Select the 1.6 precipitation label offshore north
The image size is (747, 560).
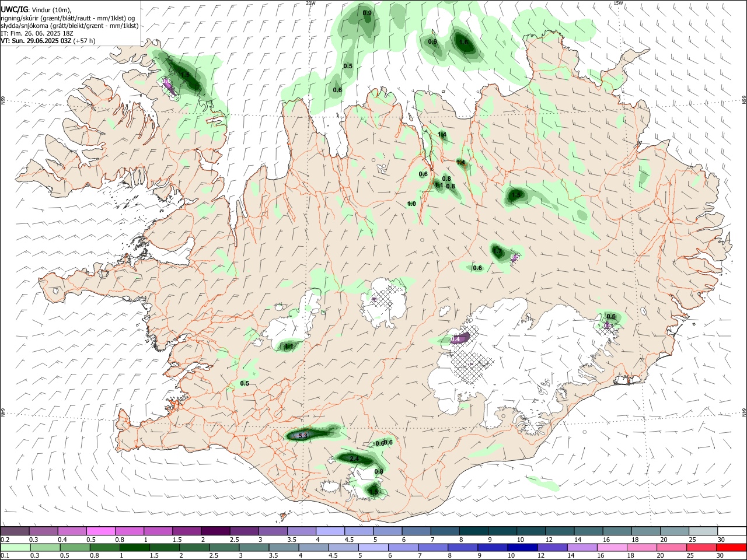pyautogui.click(x=463, y=42)
